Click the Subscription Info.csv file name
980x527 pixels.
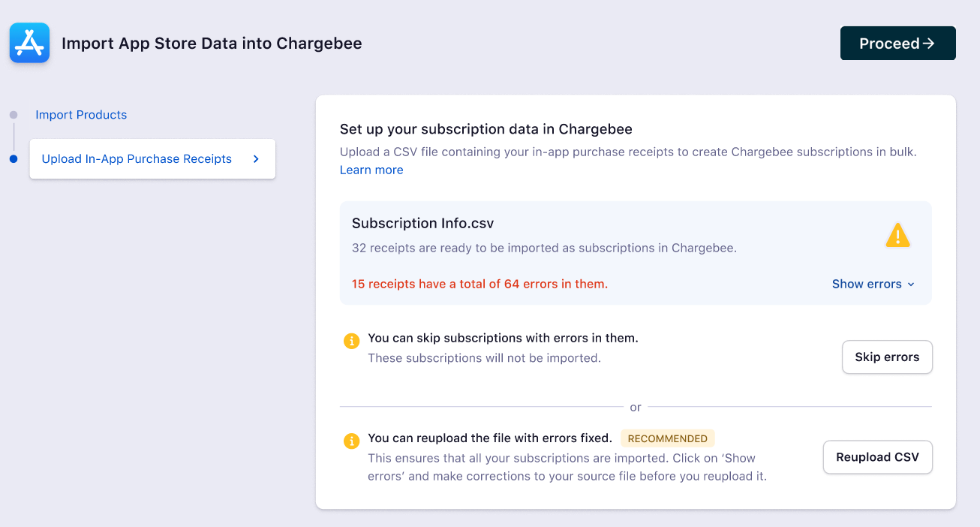[422, 223]
